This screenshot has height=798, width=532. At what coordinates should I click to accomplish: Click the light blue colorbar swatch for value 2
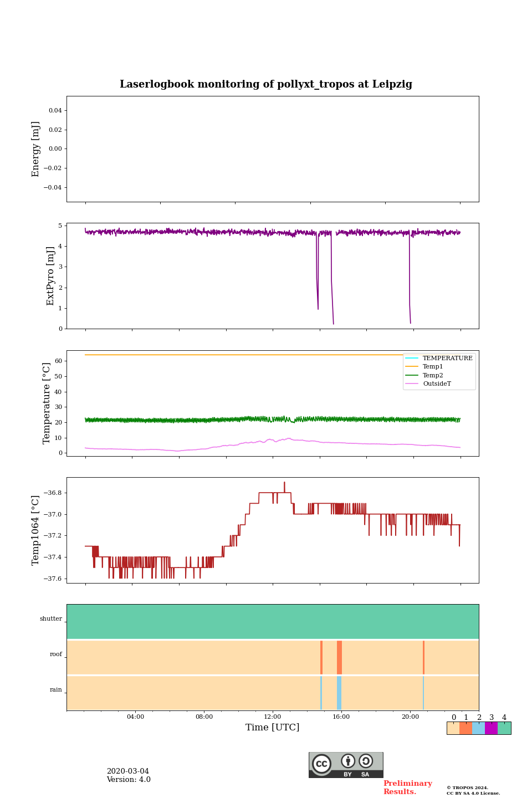pos(478,728)
